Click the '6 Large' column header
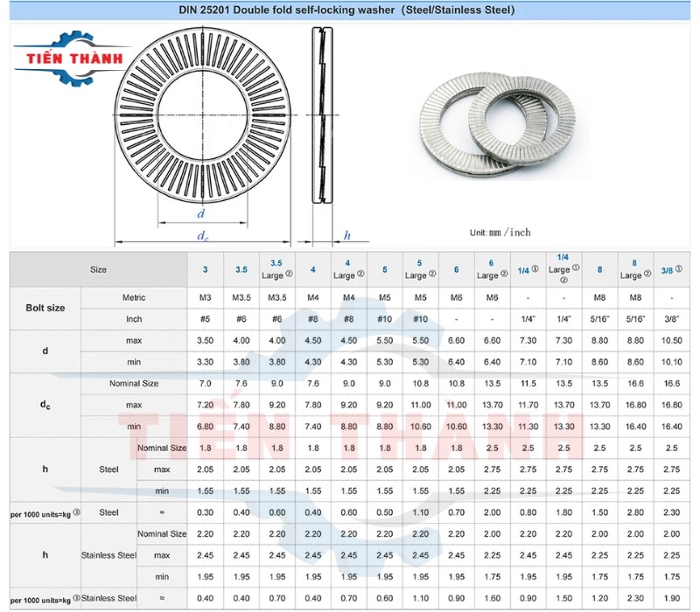Viewport: 700px width, 612px height. [x=492, y=269]
